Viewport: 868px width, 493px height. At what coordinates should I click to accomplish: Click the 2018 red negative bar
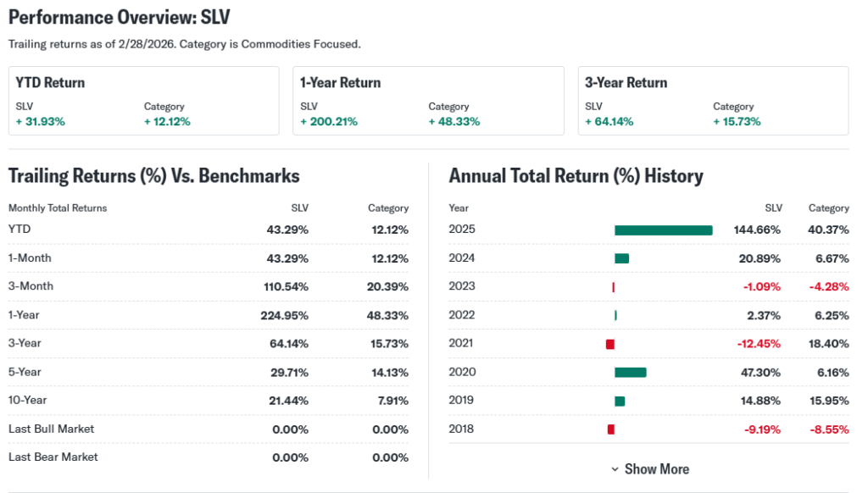(x=610, y=429)
